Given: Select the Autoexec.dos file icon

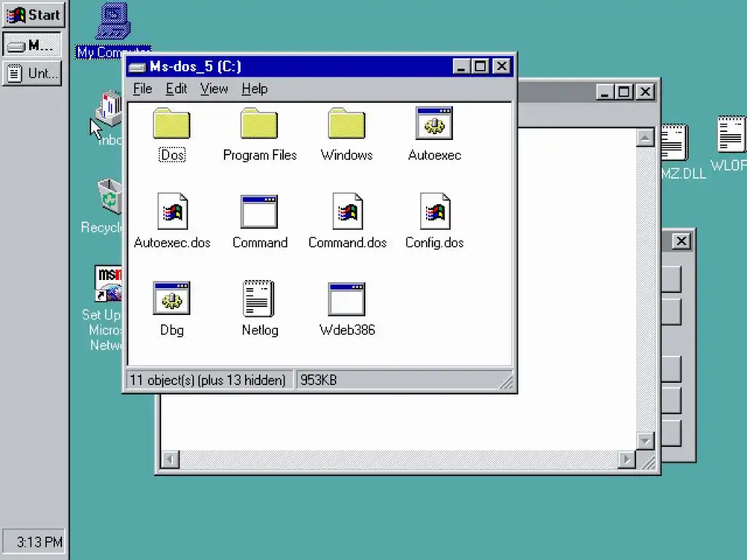Looking at the screenshot, I should [x=172, y=211].
